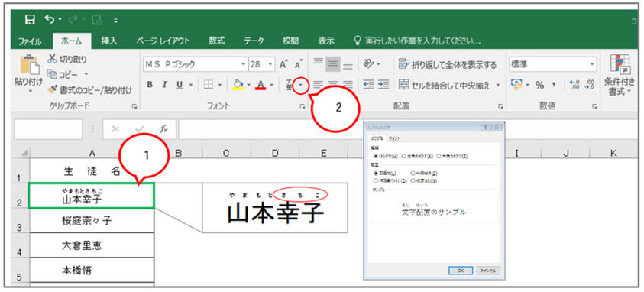
Task: Expand the merge cells dropdown arrow
Action: [498, 85]
